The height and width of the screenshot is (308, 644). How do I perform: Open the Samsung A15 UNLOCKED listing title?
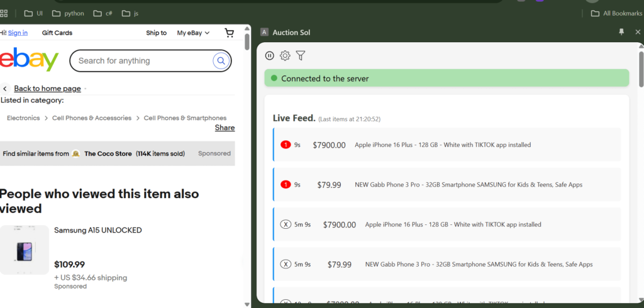point(97,231)
